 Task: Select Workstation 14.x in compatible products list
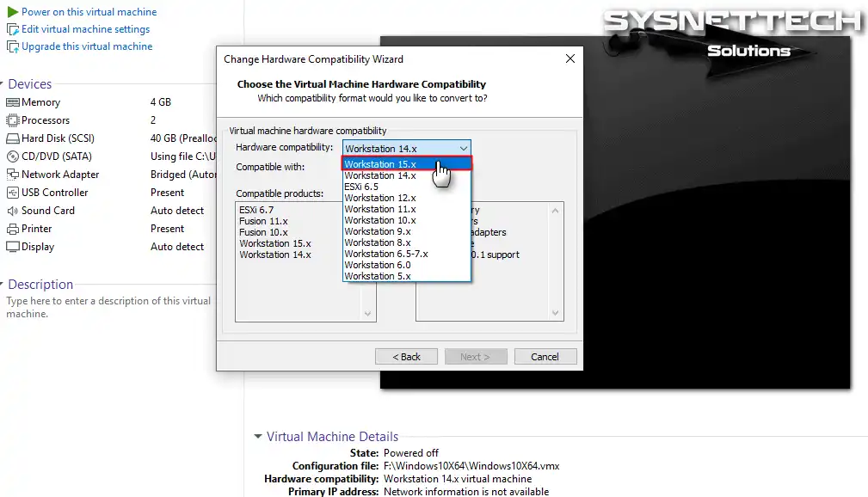[275, 255]
